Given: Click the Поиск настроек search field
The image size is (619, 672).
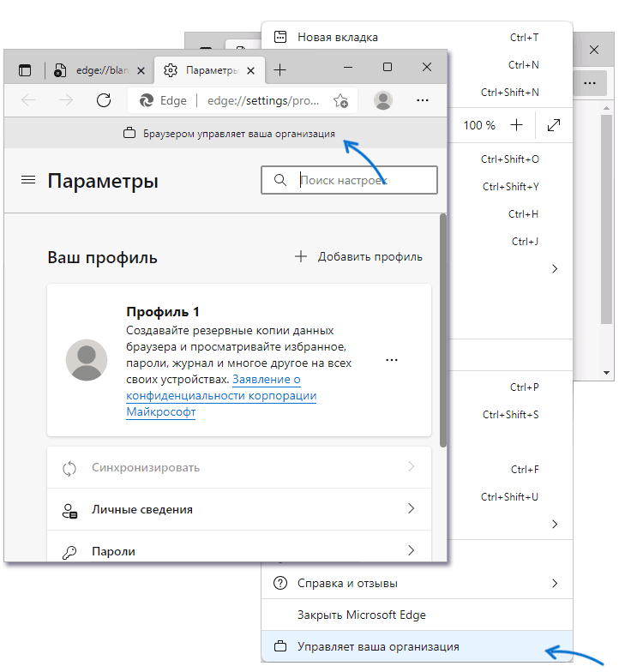Looking at the screenshot, I should (x=349, y=180).
